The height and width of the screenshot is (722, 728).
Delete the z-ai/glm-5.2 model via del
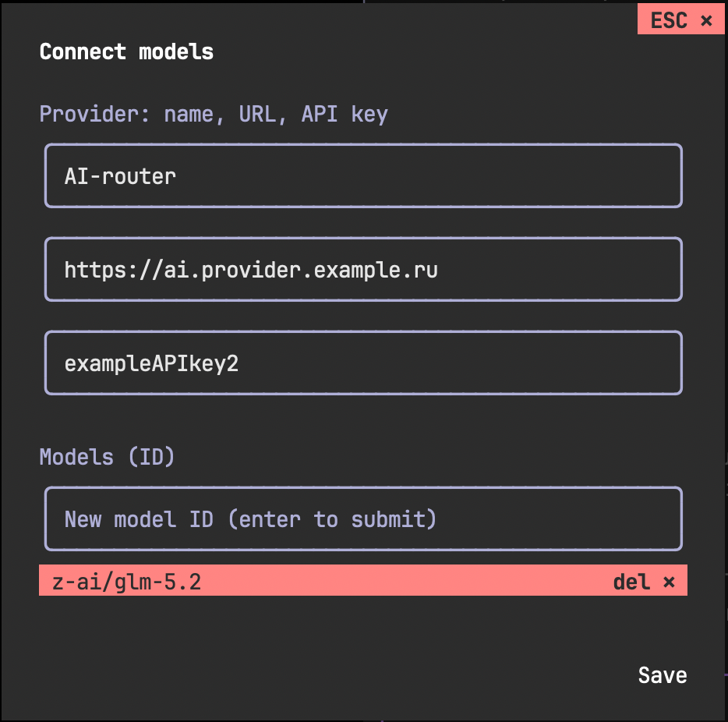(x=644, y=582)
